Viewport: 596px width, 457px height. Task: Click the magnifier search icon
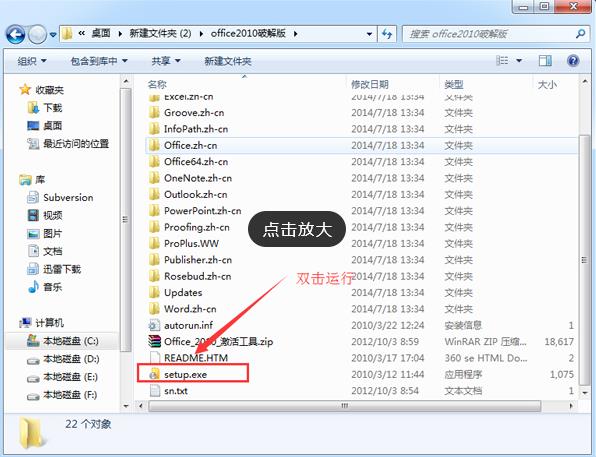580,34
